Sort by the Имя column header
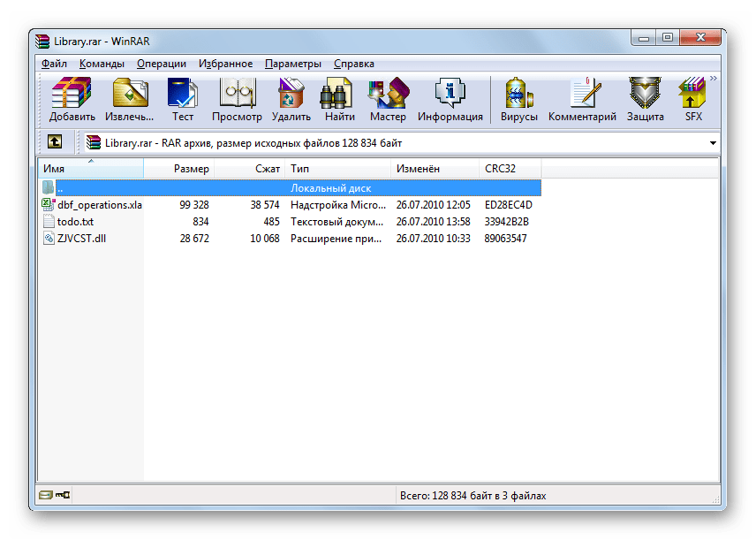The width and height of the screenshot is (756, 540). pos(91,169)
